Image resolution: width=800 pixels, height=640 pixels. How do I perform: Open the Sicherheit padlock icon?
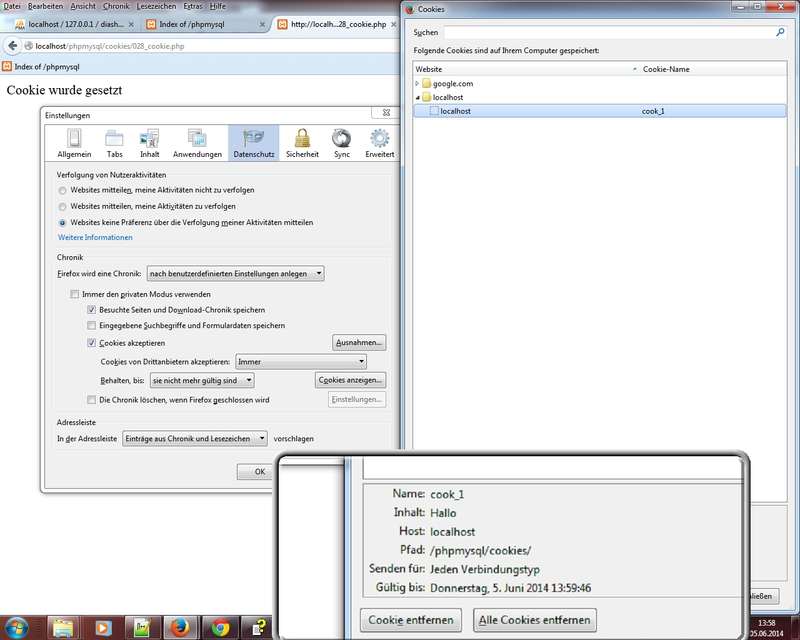click(302, 143)
